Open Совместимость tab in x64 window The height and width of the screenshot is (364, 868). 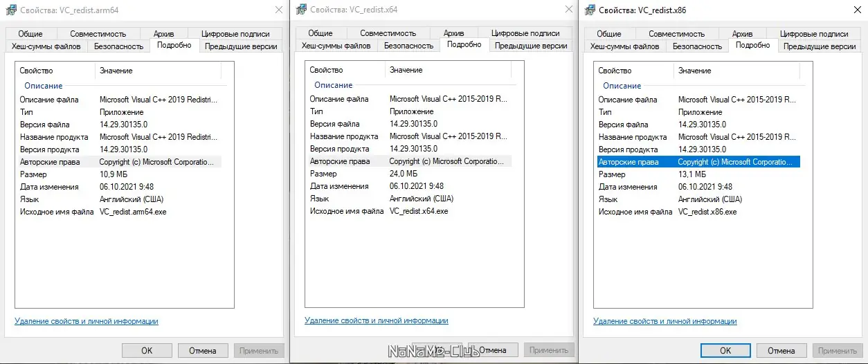pyautogui.click(x=388, y=33)
